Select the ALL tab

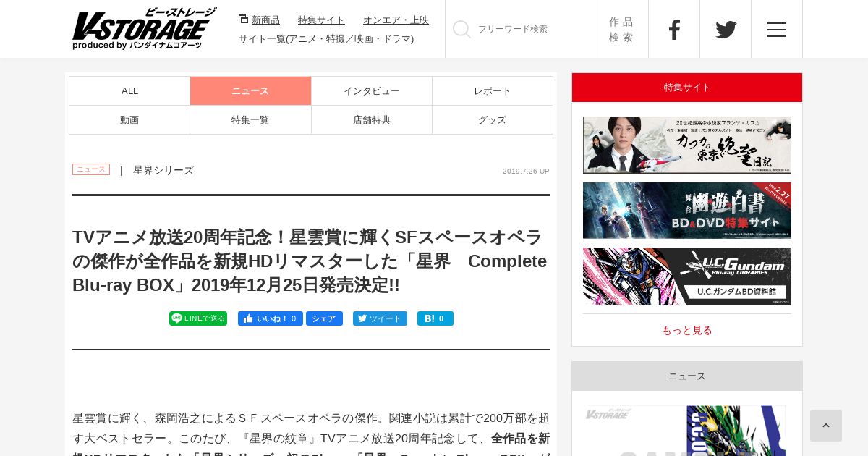tap(129, 90)
